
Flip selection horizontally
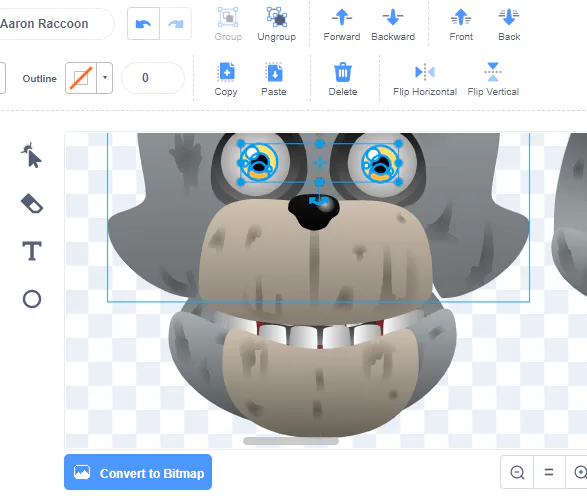click(425, 79)
